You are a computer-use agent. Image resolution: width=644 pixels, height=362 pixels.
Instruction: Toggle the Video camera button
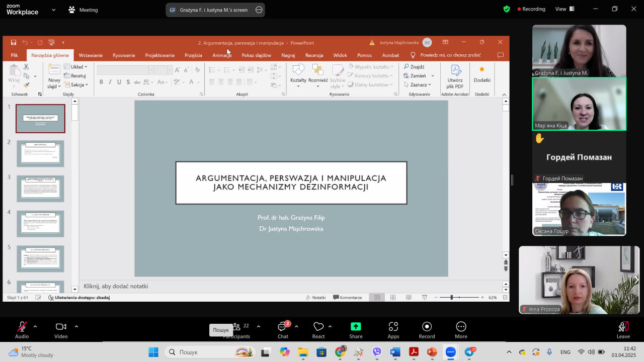[61, 327]
